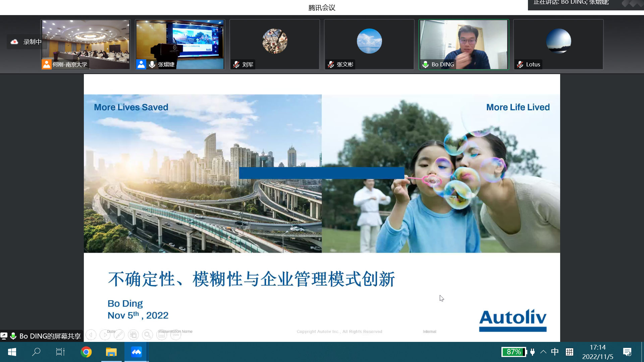Open the see-all-slides grid icon
Viewport: 644px width, 362px height.
coord(133,335)
